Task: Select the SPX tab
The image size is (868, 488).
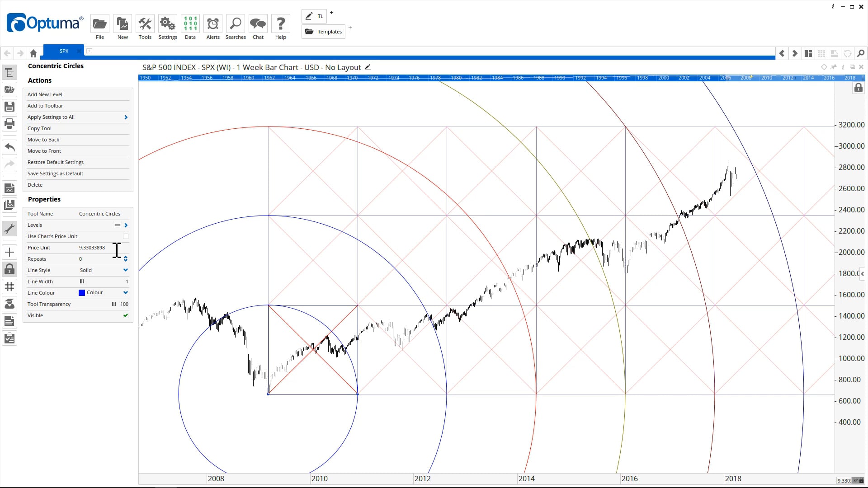Action: pos(64,51)
